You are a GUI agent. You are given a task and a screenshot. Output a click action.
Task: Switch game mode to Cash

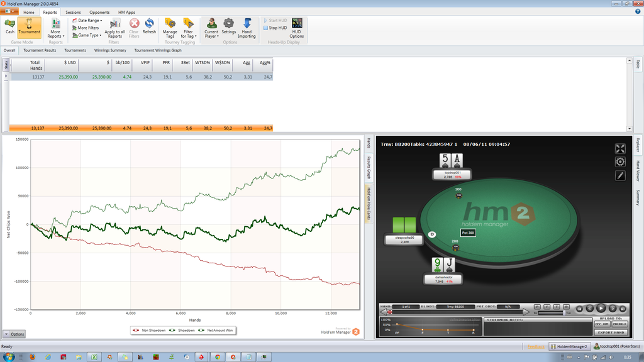(x=10, y=26)
